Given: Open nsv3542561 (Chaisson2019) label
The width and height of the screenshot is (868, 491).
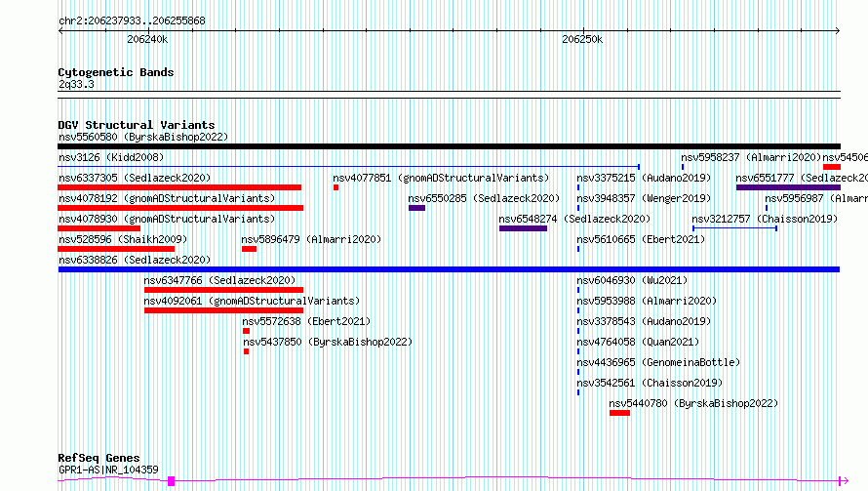Looking at the screenshot, I should pos(650,383).
